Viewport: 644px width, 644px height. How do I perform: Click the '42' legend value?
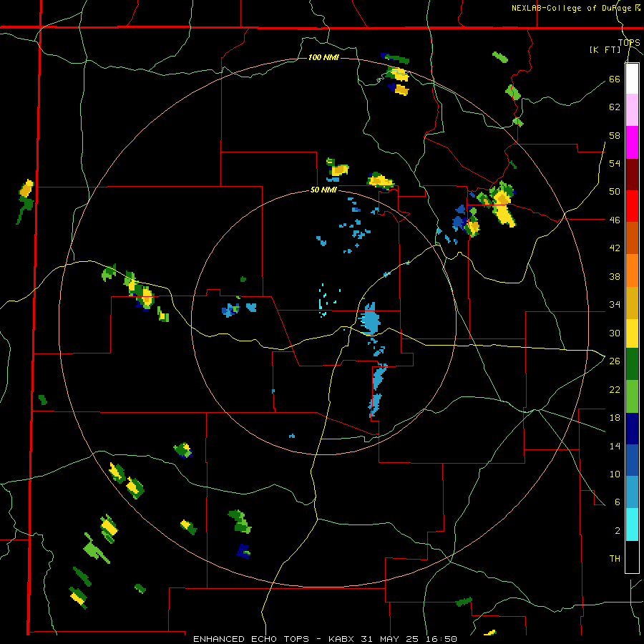(x=615, y=248)
